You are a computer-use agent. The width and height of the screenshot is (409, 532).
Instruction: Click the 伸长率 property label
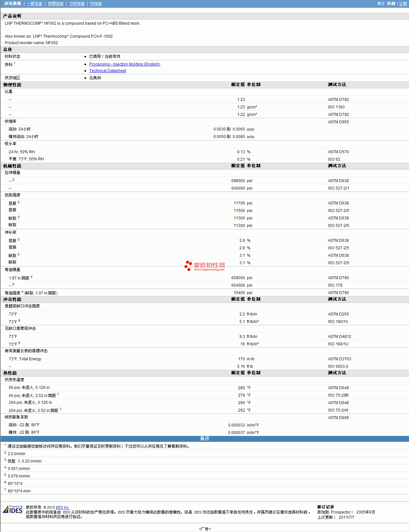point(10,232)
